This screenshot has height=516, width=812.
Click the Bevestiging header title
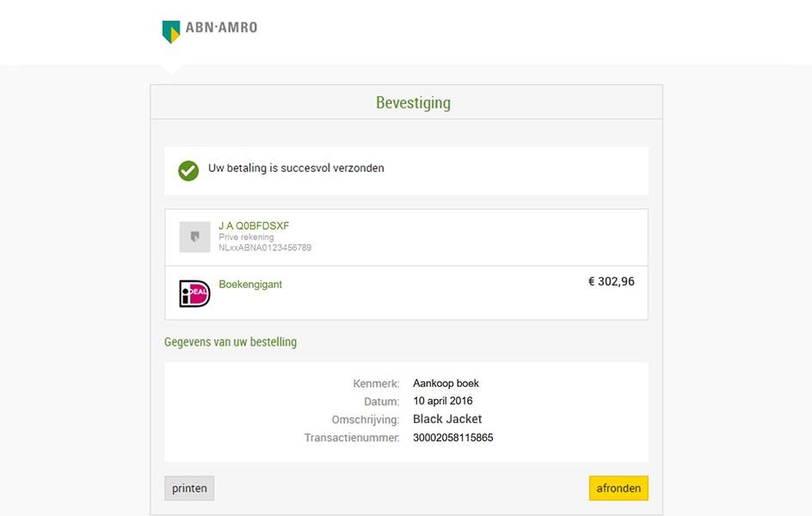413,102
